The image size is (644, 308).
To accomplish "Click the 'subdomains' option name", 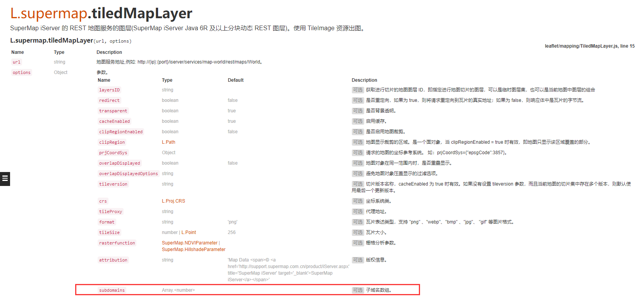I will pos(112,290).
